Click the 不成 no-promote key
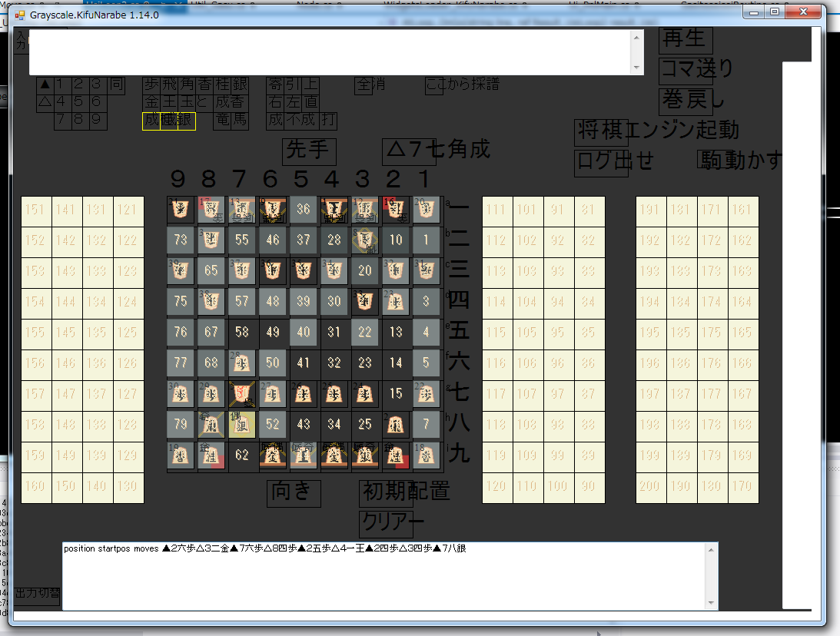 click(x=301, y=121)
